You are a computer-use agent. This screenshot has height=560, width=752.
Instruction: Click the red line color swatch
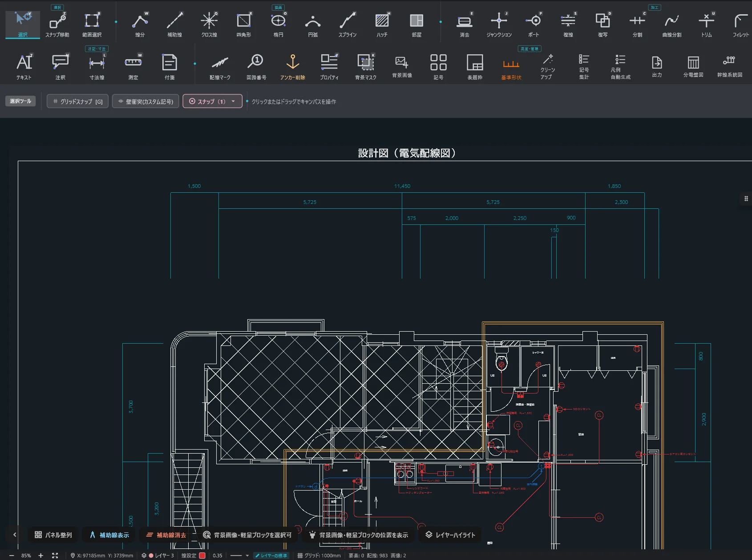pyautogui.click(x=202, y=556)
